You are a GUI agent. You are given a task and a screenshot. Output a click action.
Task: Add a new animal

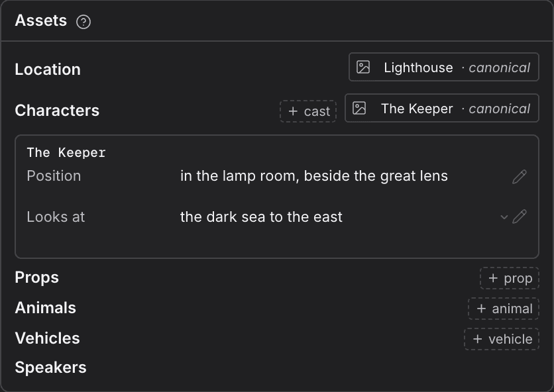tap(504, 309)
